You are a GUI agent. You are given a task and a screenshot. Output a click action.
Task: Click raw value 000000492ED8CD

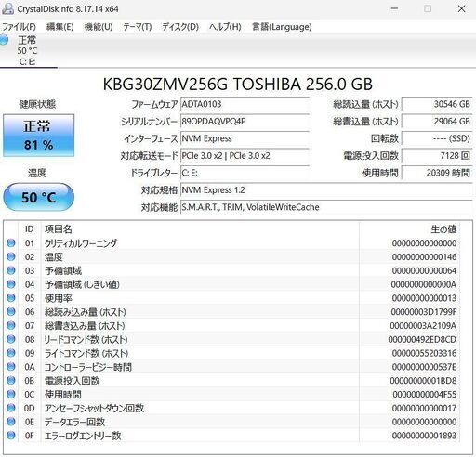(422, 339)
